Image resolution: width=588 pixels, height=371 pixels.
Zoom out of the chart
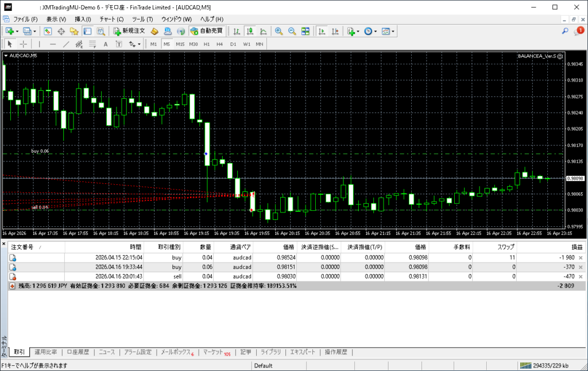click(292, 31)
